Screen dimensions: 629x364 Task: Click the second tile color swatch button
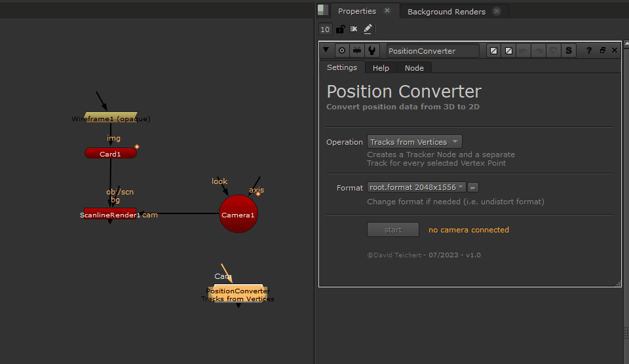tap(508, 50)
